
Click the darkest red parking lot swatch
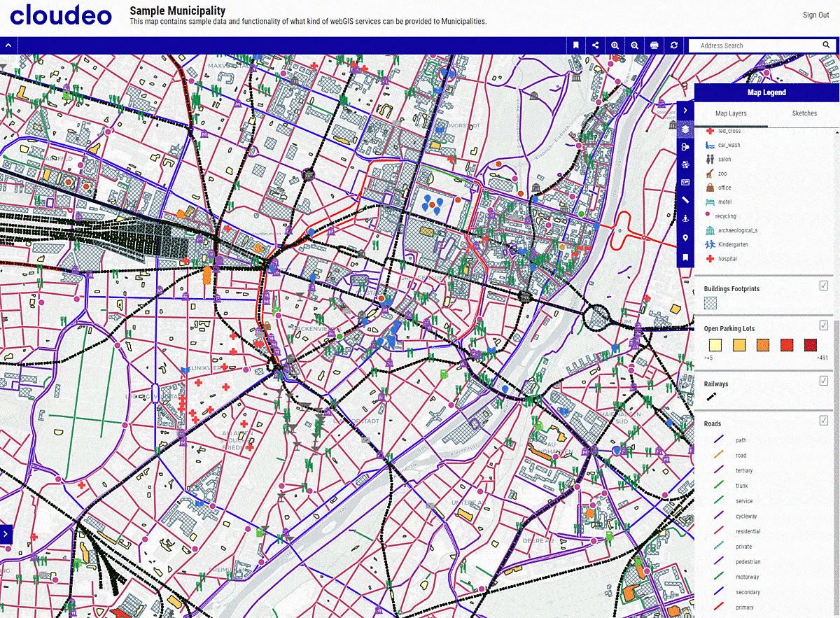click(810, 345)
